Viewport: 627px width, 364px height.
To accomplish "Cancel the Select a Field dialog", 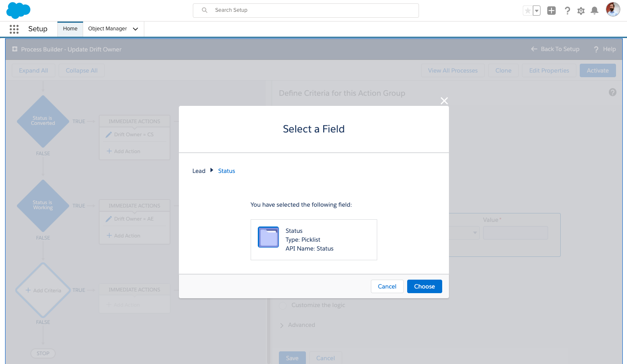I will [387, 286].
